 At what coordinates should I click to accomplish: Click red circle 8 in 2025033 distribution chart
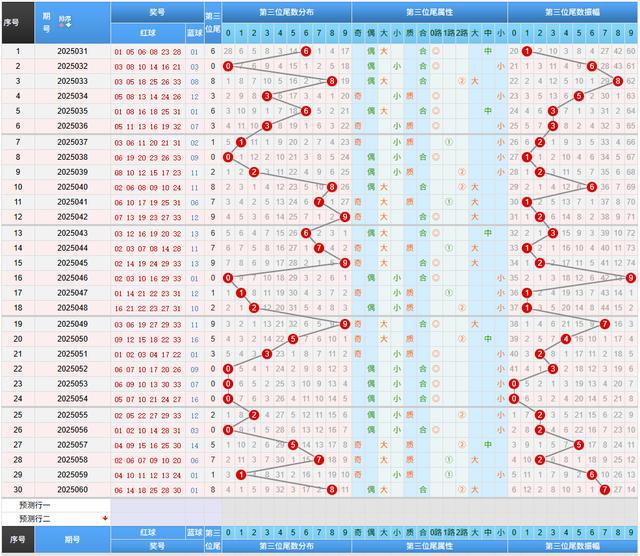pyautogui.click(x=332, y=81)
